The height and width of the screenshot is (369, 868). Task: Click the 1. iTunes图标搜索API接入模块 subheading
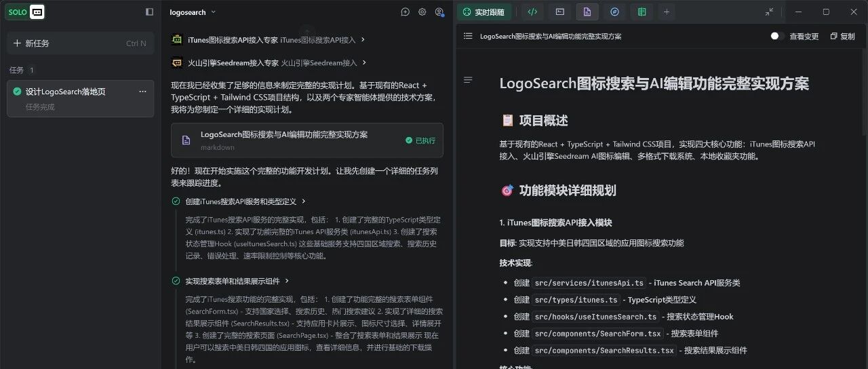click(x=555, y=222)
